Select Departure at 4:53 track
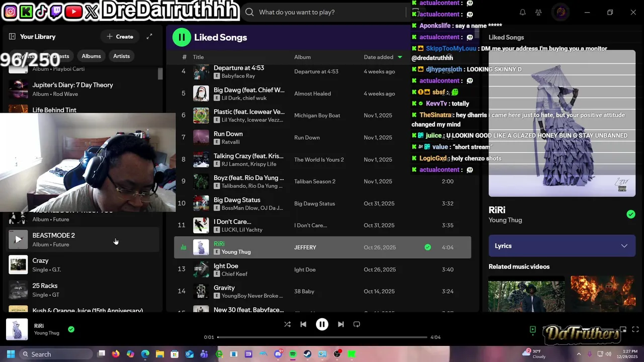644x362 pixels. tap(323, 71)
